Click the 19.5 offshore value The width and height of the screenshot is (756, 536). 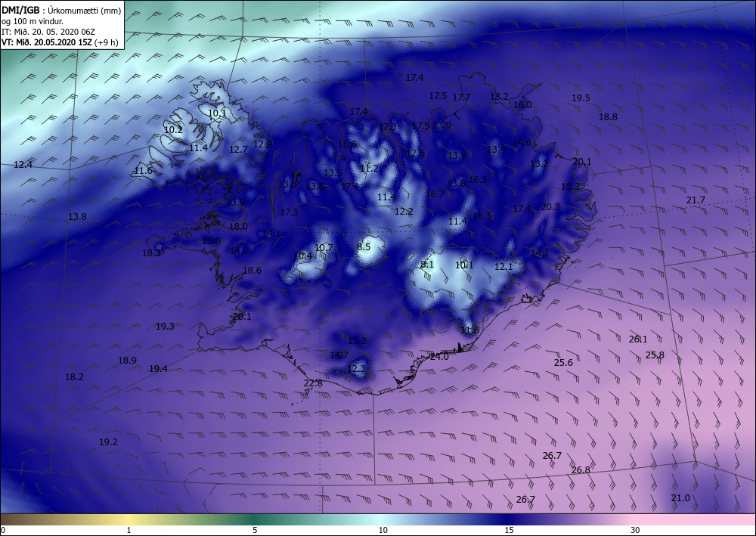point(581,98)
